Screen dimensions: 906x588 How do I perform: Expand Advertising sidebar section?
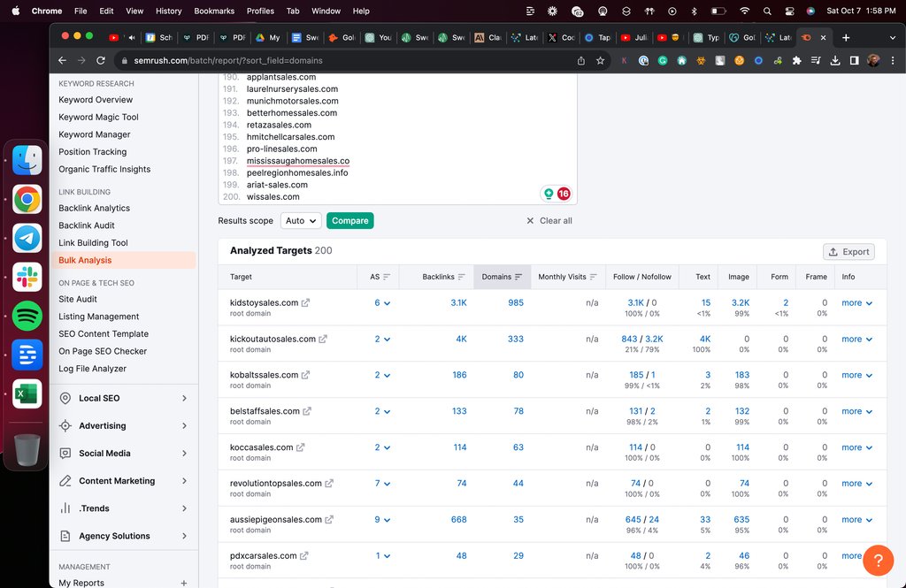[124, 425]
